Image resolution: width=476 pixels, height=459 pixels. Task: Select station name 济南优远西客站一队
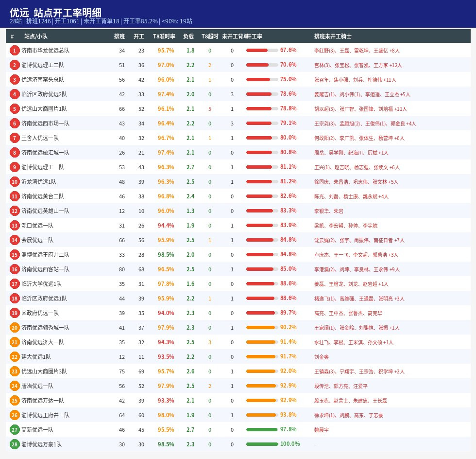click(45, 269)
